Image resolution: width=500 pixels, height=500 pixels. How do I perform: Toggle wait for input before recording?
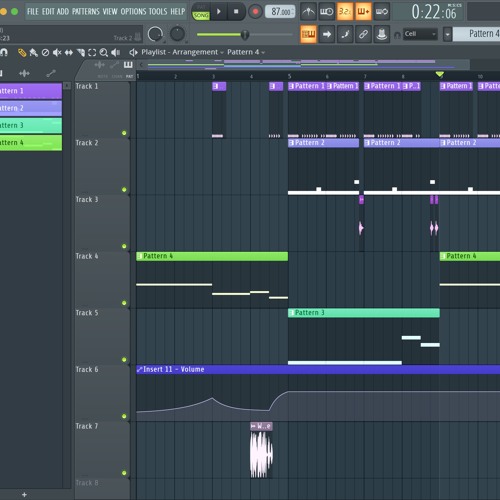[326, 12]
